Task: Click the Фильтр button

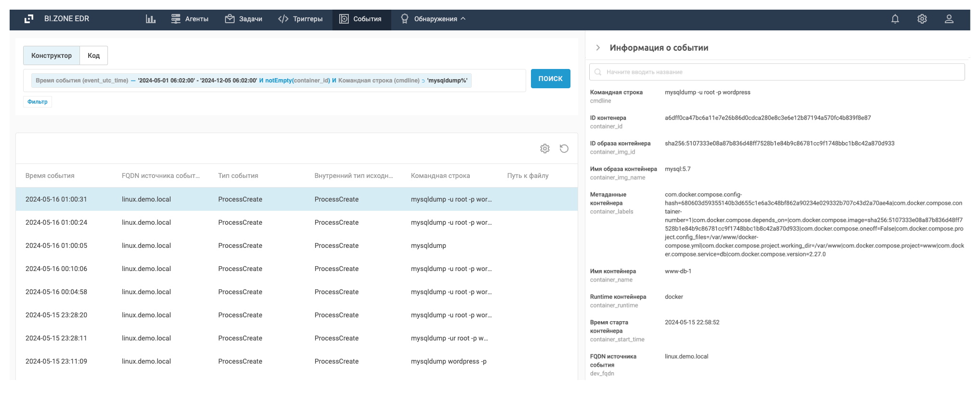Action: point(38,102)
